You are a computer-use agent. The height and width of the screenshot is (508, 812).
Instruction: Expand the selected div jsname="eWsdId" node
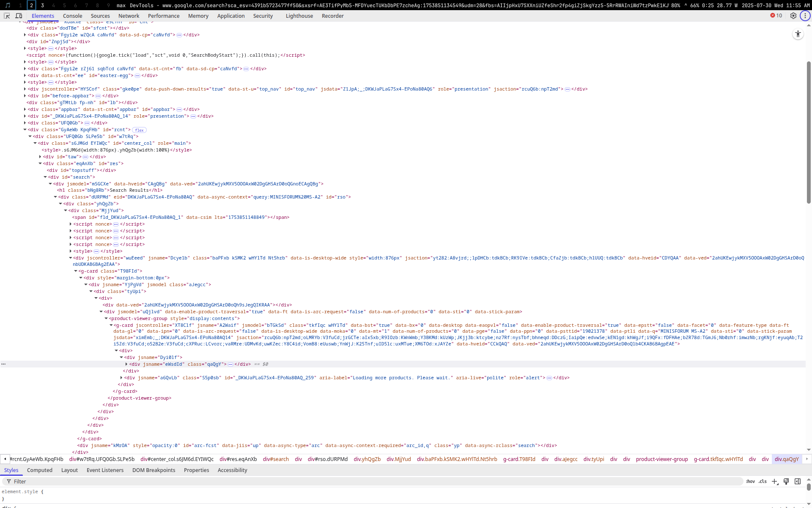pyautogui.click(x=126, y=364)
